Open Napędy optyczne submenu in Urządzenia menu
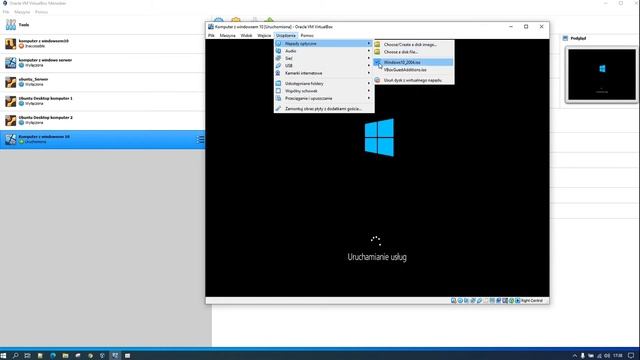This screenshot has width=640, height=360. [324, 43]
